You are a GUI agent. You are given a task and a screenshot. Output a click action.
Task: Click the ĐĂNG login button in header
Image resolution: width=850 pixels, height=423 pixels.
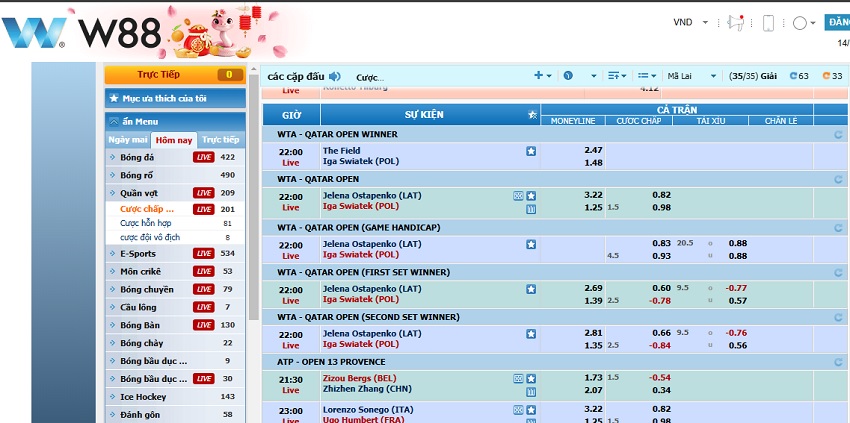838,22
